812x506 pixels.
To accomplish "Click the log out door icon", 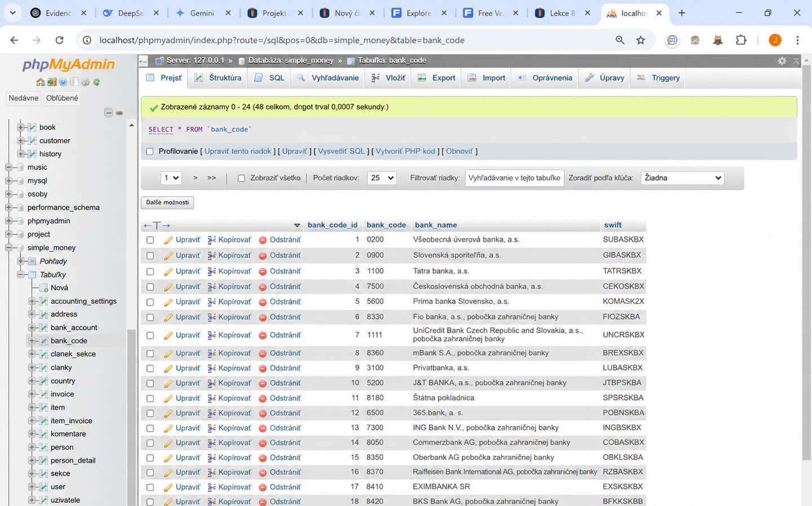I will [52, 82].
